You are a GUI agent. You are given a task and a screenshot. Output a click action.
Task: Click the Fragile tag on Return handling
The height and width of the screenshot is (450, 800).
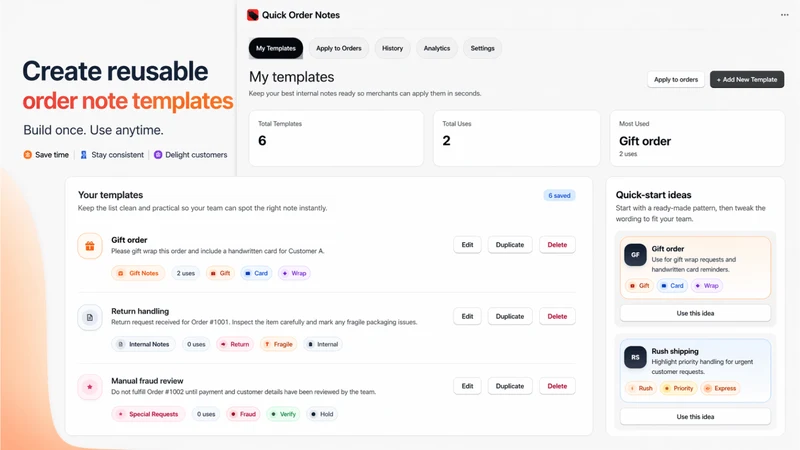[x=279, y=344]
